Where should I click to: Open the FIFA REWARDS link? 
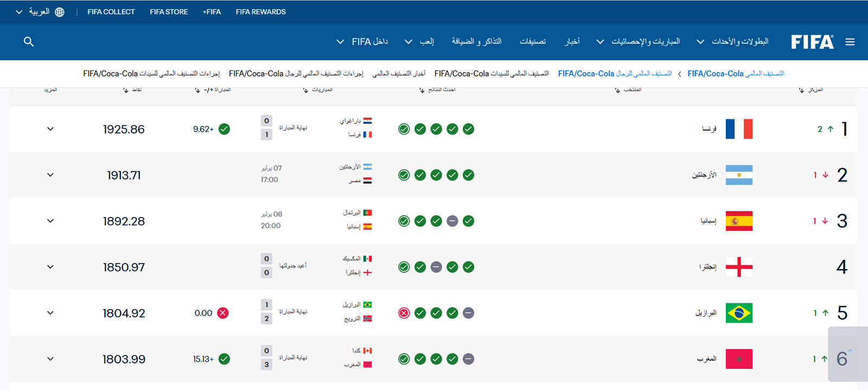tap(260, 12)
